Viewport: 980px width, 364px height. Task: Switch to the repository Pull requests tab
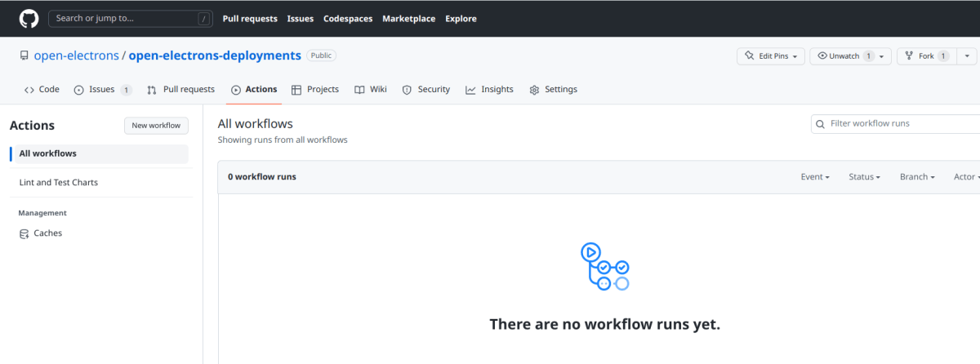pos(180,90)
